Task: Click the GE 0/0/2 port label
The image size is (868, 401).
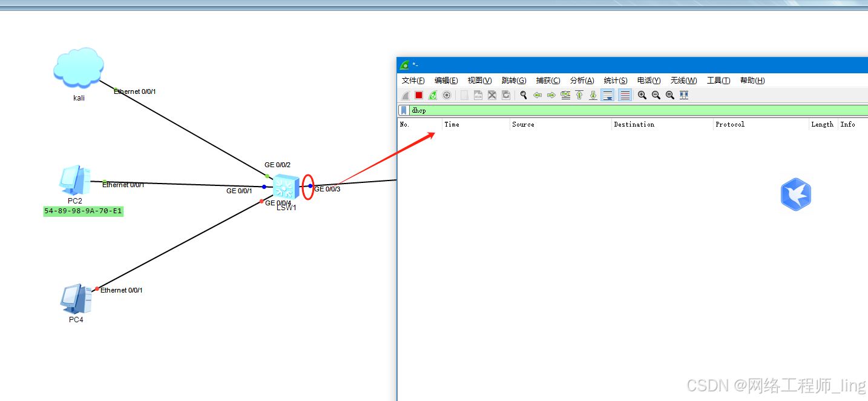Action: [x=277, y=165]
